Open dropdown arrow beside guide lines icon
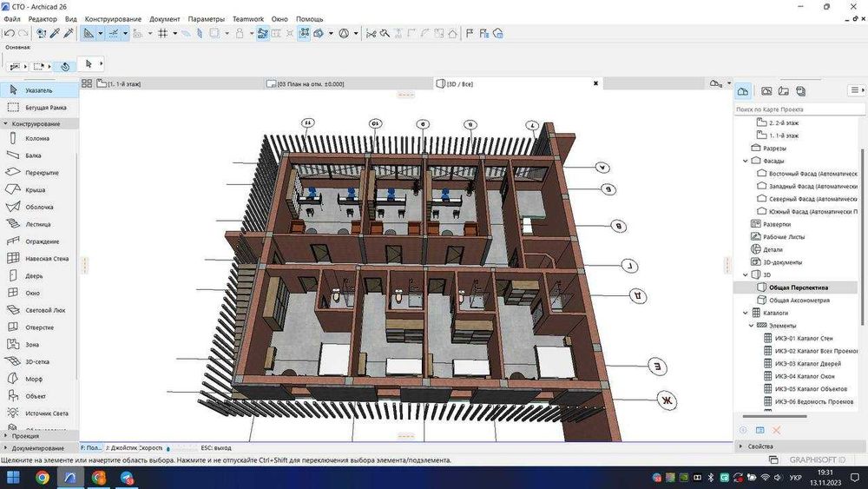The height and width of the screenshot is (489, 868). pyautogui.click(x=100, y=33)
